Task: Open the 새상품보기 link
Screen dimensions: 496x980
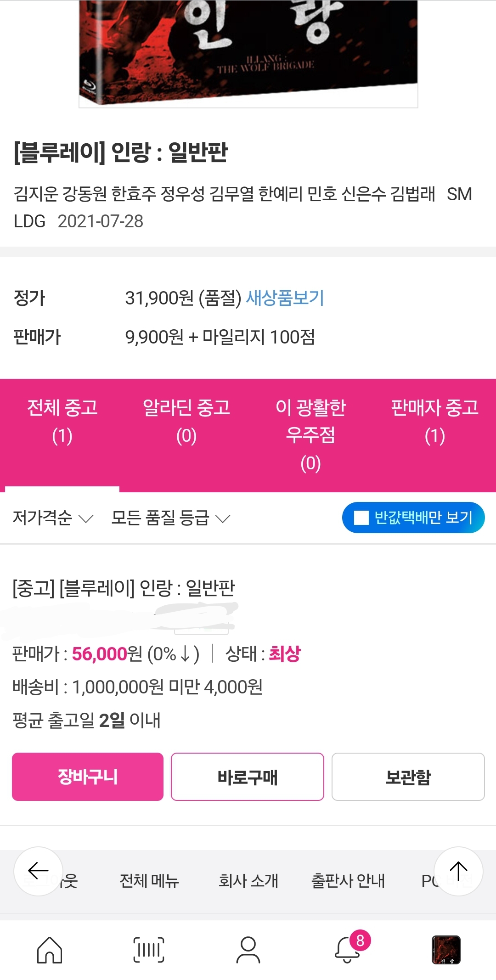Action: [285, 298]
